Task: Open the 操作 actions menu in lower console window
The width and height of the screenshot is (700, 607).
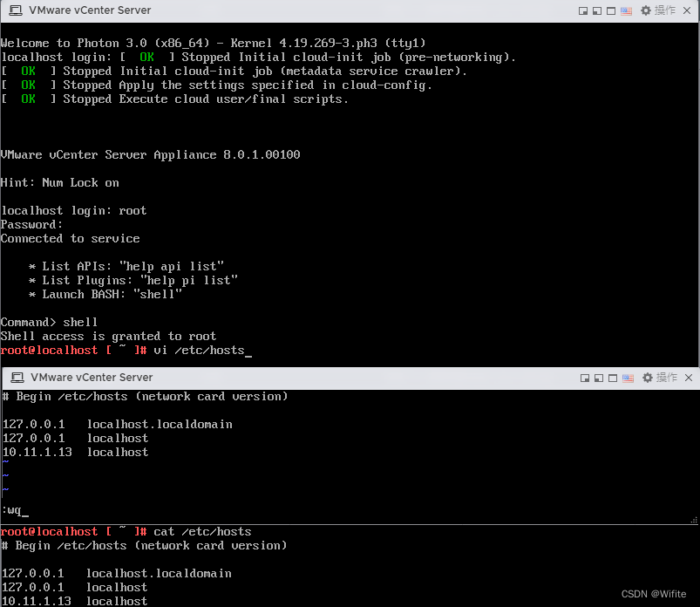Action: tap(667, 378)
